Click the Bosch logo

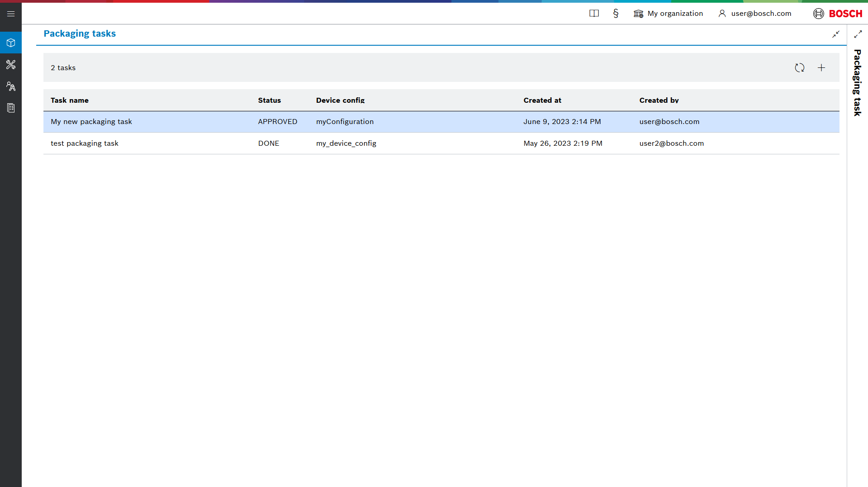(838, 14)
